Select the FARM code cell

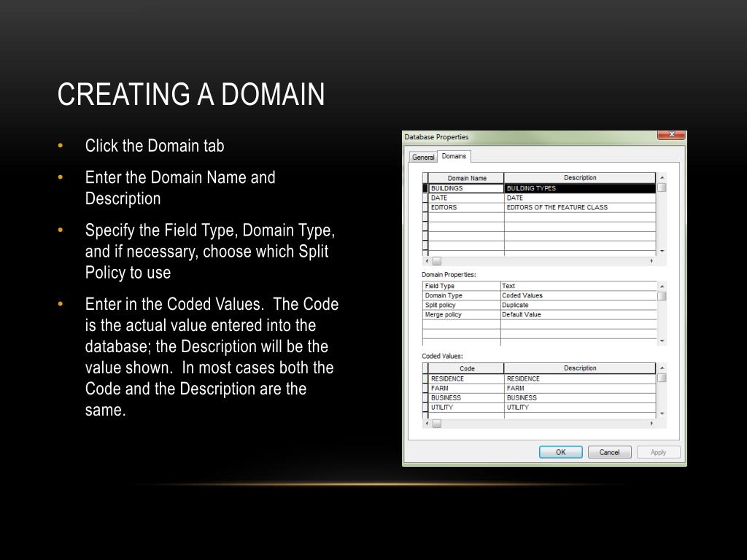(466, 388)
